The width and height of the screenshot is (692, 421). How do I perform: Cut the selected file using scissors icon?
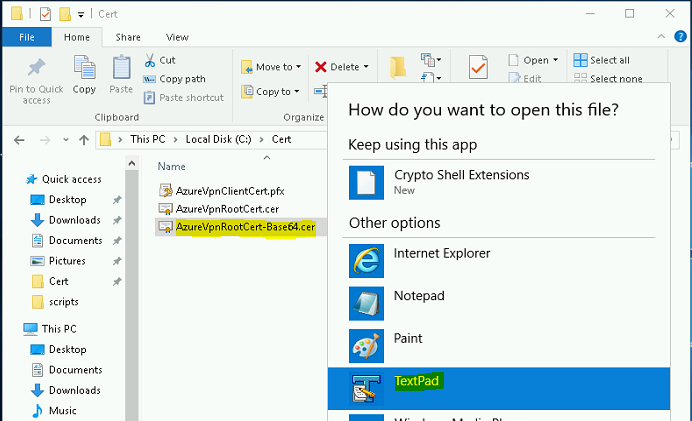150,60
